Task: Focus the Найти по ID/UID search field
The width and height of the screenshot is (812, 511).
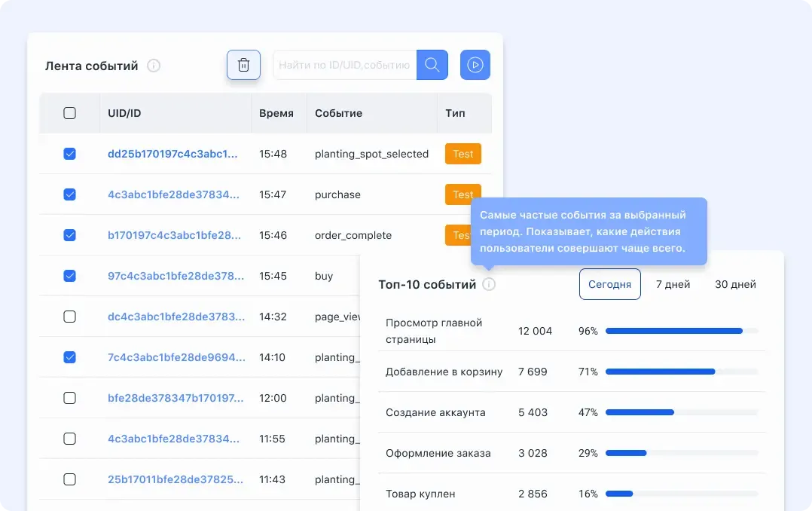Action: click(344, 65)
